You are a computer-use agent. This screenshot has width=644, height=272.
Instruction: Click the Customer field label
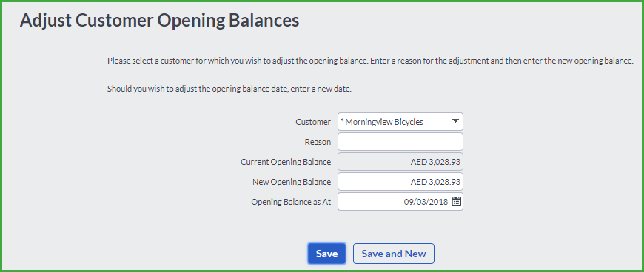[x=313, y=122]
